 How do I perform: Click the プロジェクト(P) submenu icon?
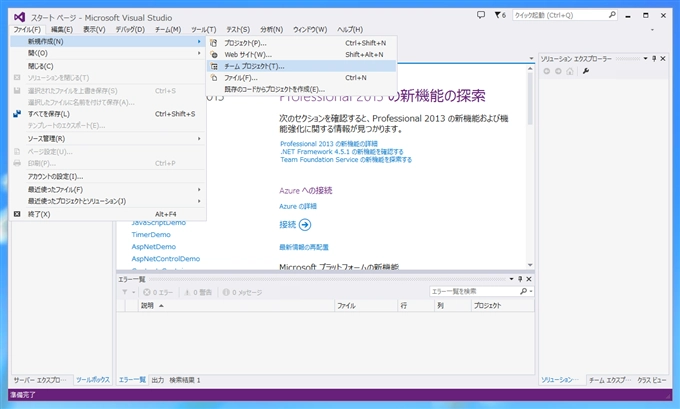213,43
